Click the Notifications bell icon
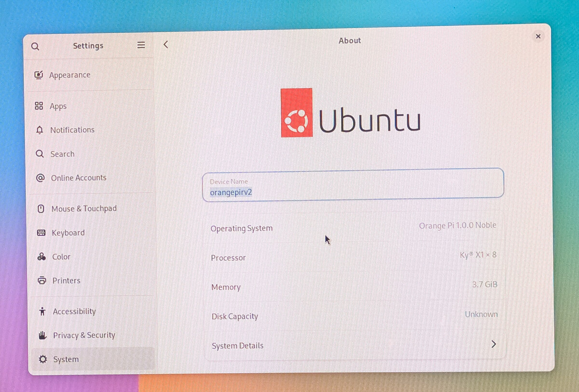 (40, 130)
